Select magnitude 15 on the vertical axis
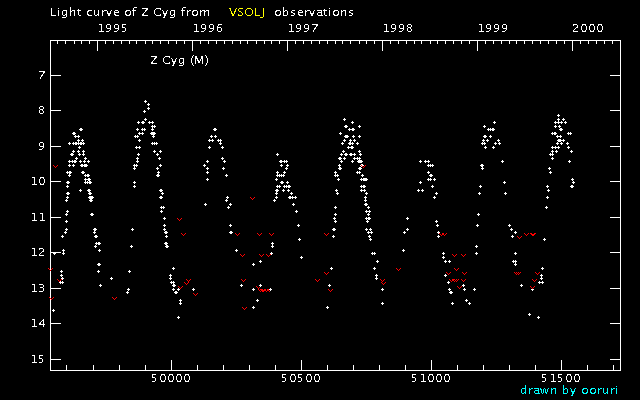640x400 pixels. [x=39, y=359]
